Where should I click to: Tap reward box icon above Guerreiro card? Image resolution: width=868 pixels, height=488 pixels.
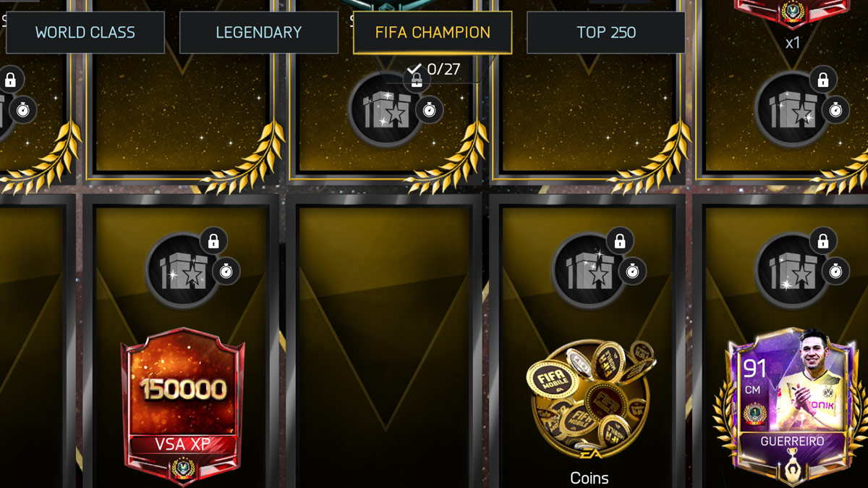[x=792, y=271]
